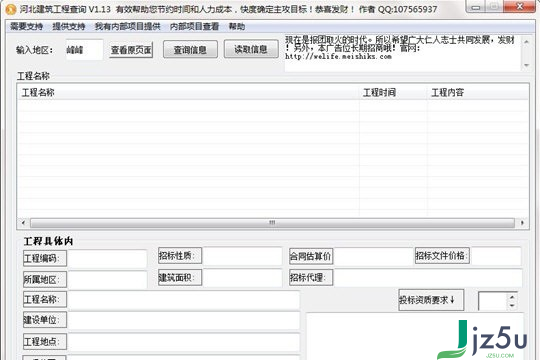Image resolution: width=540 pixels, height=360 pixels.
Task: Click the list's right scroll arrow
Action: point(522,223)
